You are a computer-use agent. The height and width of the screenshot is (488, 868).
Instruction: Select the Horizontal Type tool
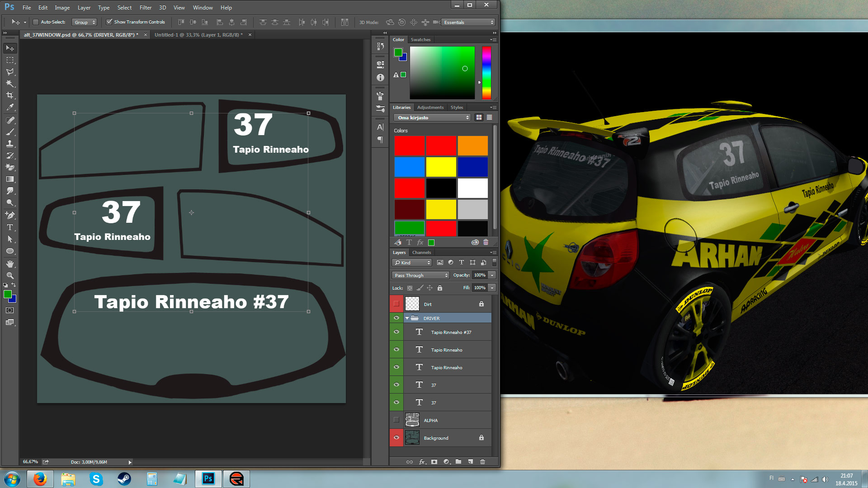pos(10,227)
